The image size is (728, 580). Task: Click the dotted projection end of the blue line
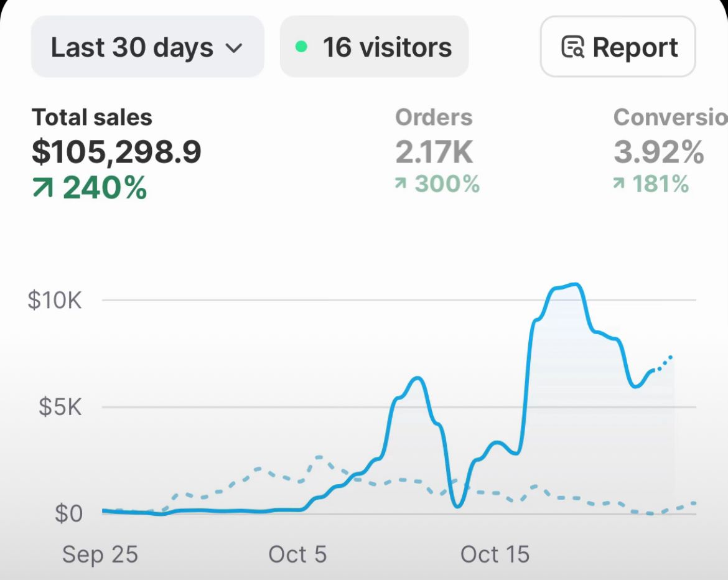[x=671, y=357]
